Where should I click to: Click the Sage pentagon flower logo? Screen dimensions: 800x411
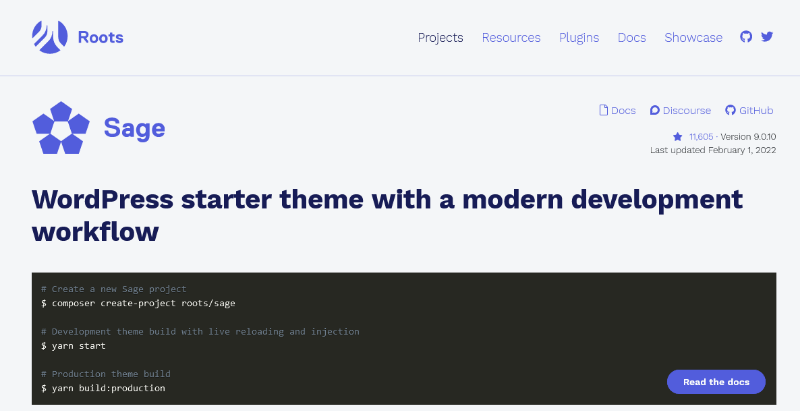(x=61, y=127)
